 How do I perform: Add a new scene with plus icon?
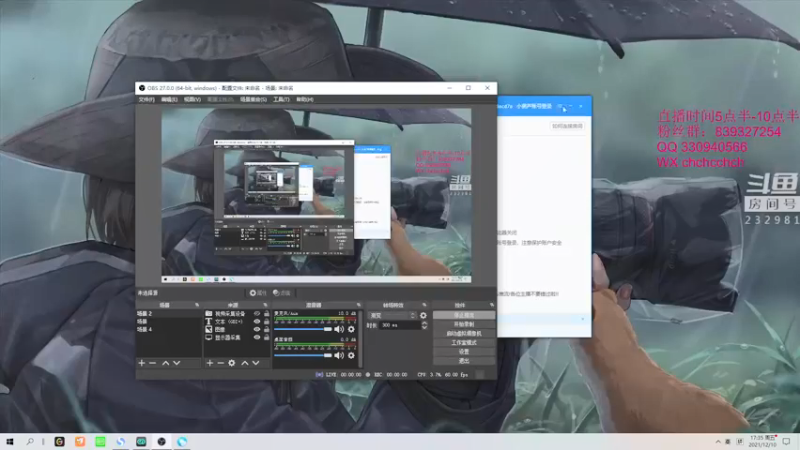point(141,363)
